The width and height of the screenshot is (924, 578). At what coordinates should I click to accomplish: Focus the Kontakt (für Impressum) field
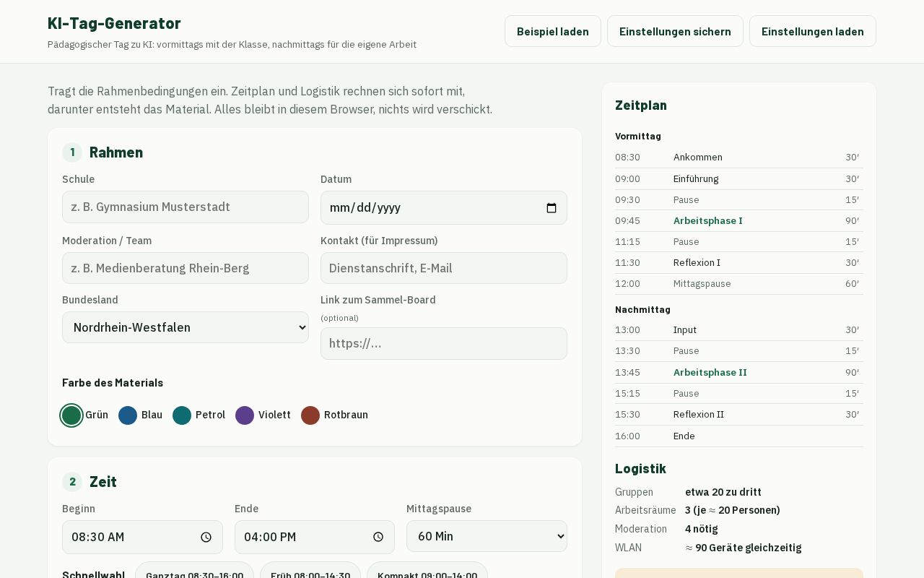[x=444, y=268]
